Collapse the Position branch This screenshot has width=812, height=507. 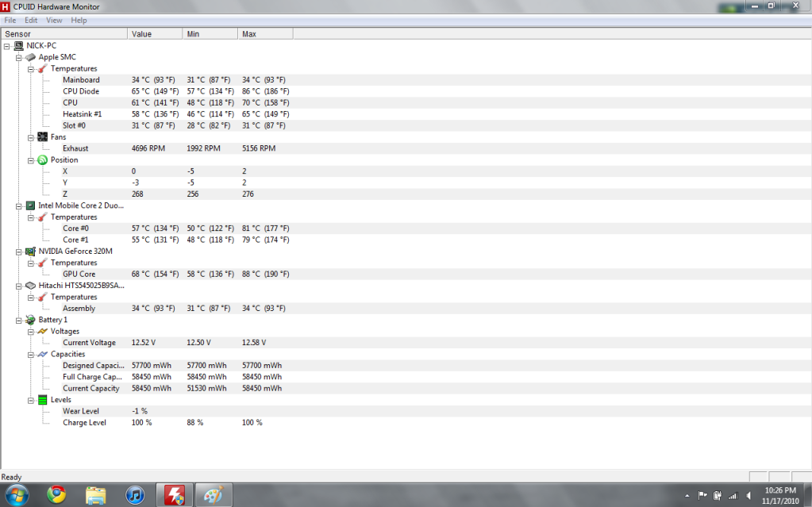pos(30,160)
